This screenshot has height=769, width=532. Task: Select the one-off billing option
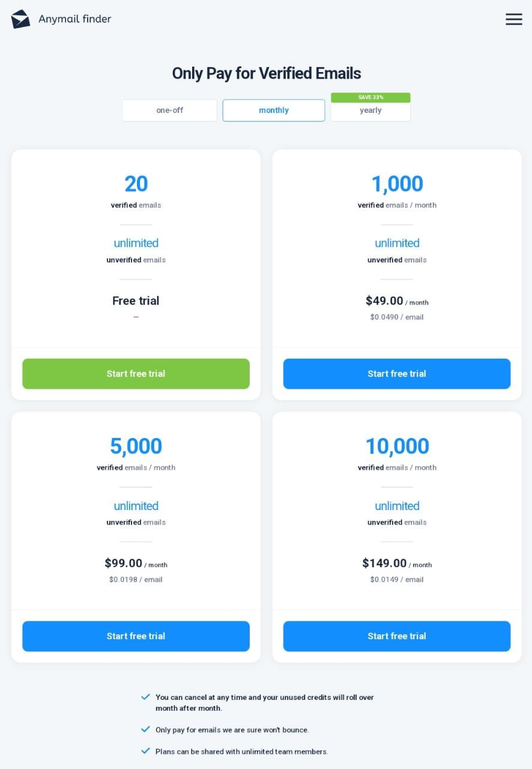click(x=169, y=111)
